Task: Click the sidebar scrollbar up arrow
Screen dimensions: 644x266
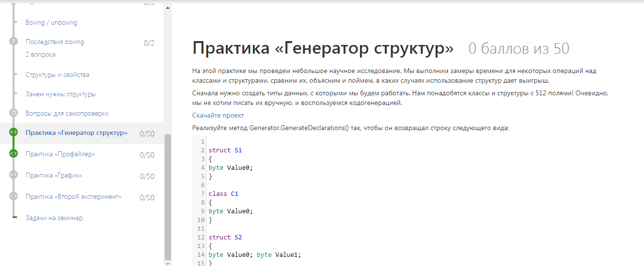Action: tap(168, 8)
